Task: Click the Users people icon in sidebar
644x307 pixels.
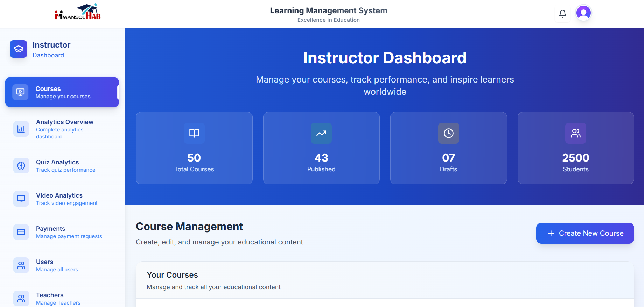Action: click(21, 265)
